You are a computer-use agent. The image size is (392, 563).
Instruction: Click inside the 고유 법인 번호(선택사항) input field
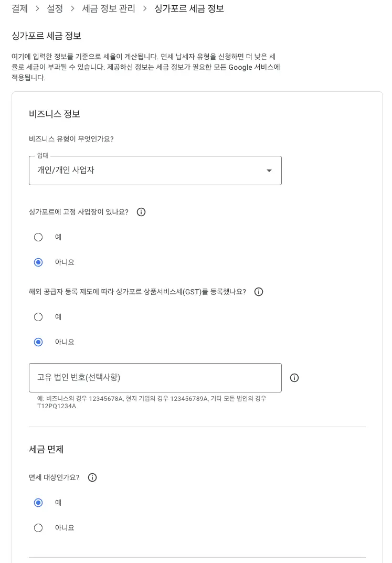point(155,378)
